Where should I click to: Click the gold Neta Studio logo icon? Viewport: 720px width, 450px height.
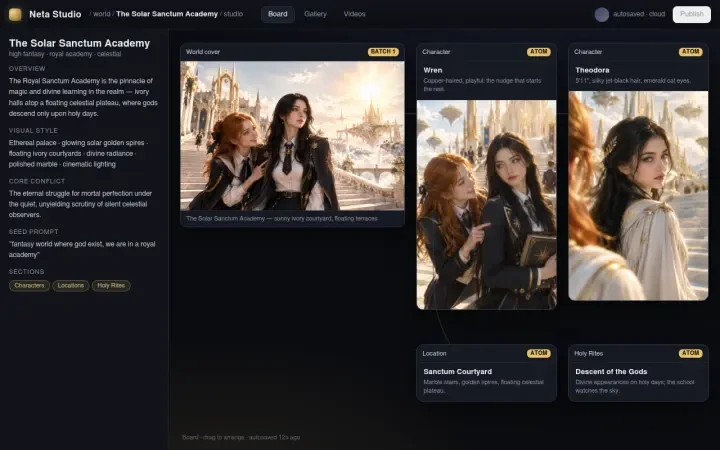click(15, 14)
